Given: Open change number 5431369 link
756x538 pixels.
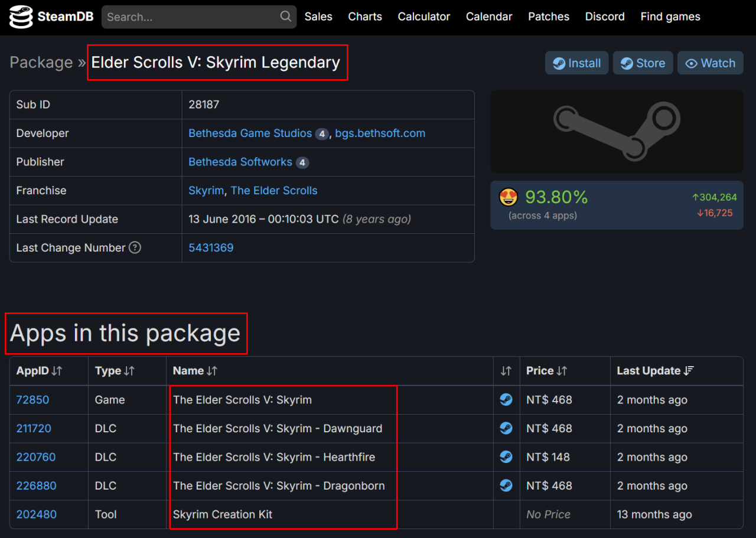Looking at the screenshot, I should click(211, 248).
